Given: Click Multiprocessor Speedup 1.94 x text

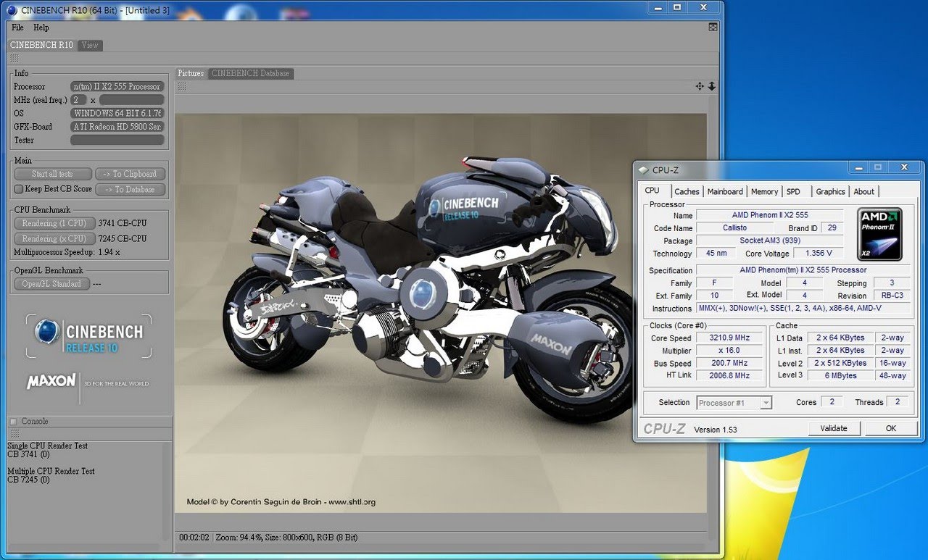Looking at the screenshot, I should (x=67, y=252).
